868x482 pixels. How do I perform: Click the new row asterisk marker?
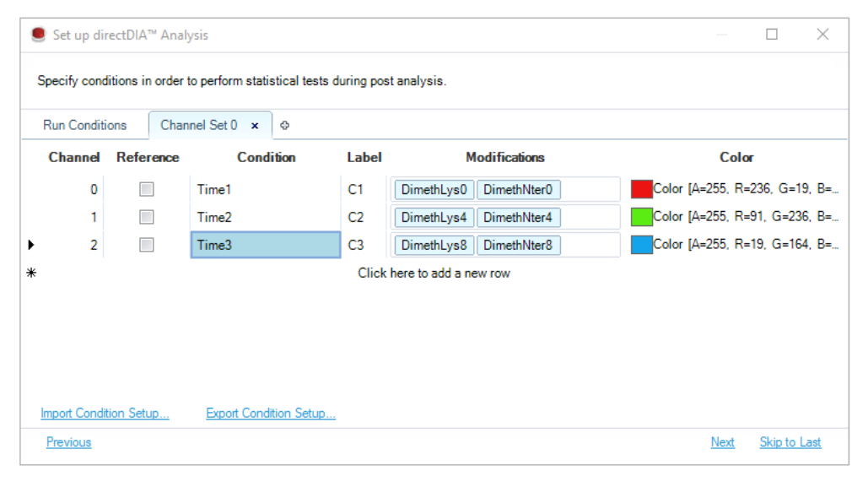click(x=31, y=273)
